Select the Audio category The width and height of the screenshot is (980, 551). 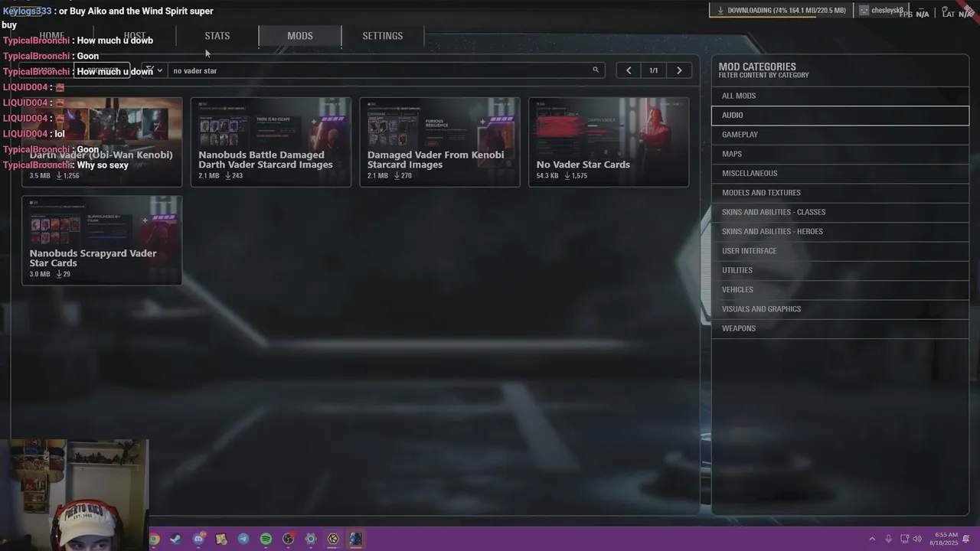(840, 115)
